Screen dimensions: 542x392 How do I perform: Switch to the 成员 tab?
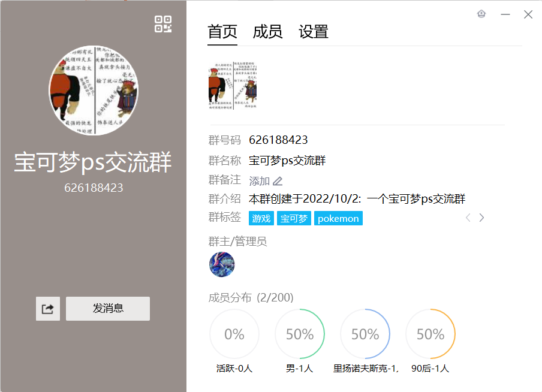click(x=267, y=32)
